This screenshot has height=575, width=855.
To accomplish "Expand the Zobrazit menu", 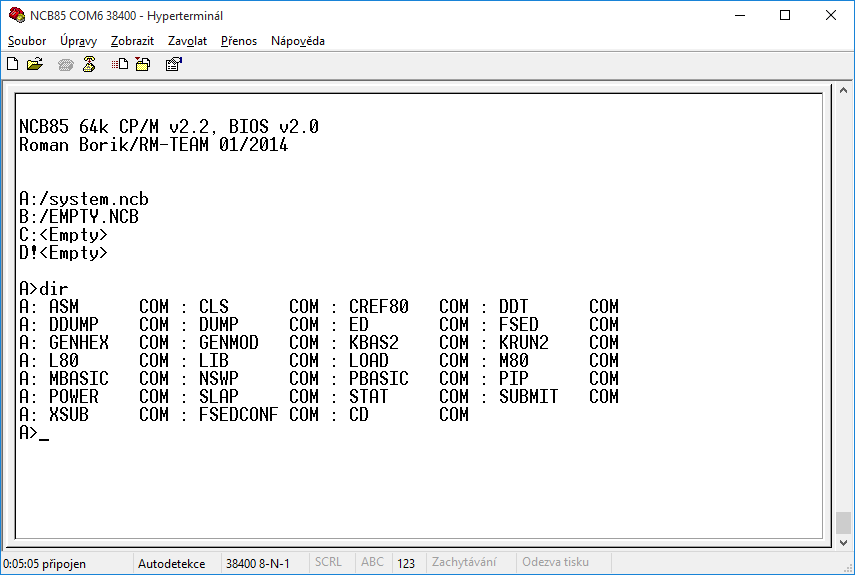I will click(132, 41).
